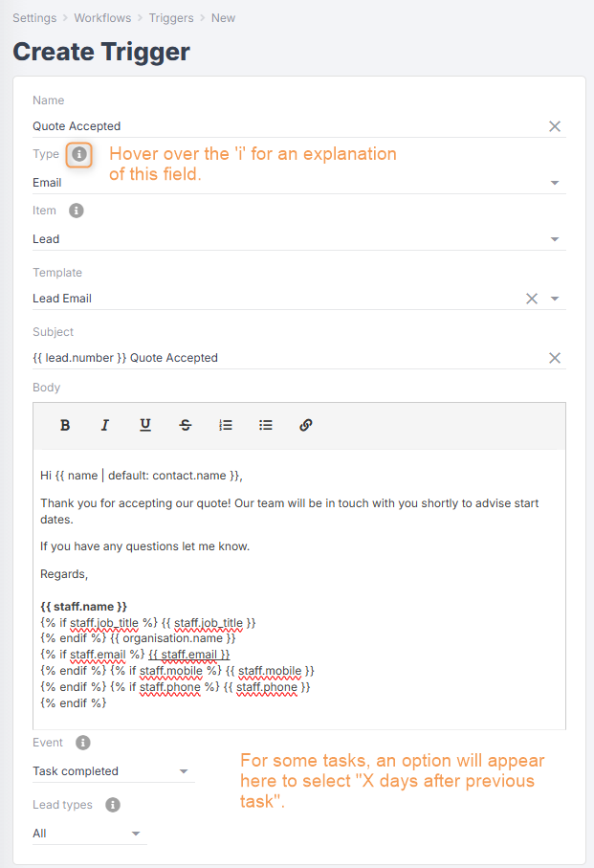Screen dimensions: 594x868
Task: Clear the selected Lead Email template
Action: (532, 299)
